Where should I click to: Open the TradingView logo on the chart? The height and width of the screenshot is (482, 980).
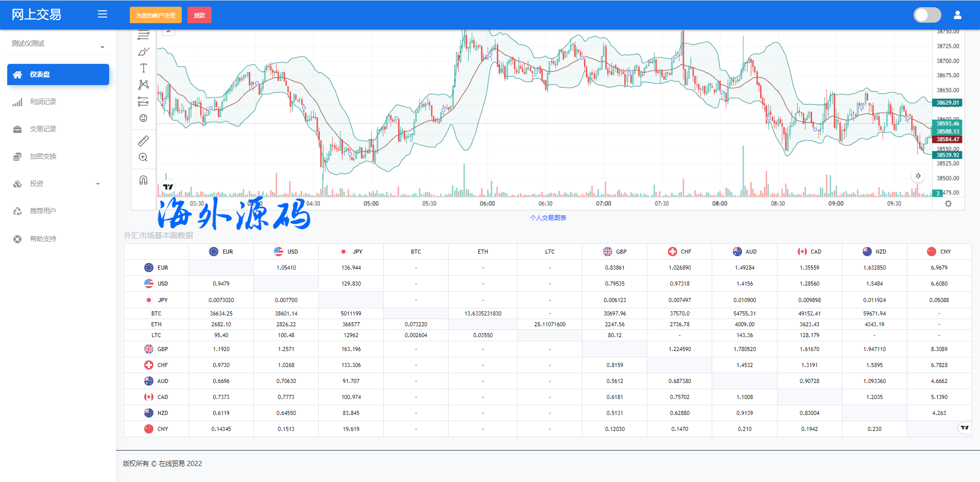167,187
